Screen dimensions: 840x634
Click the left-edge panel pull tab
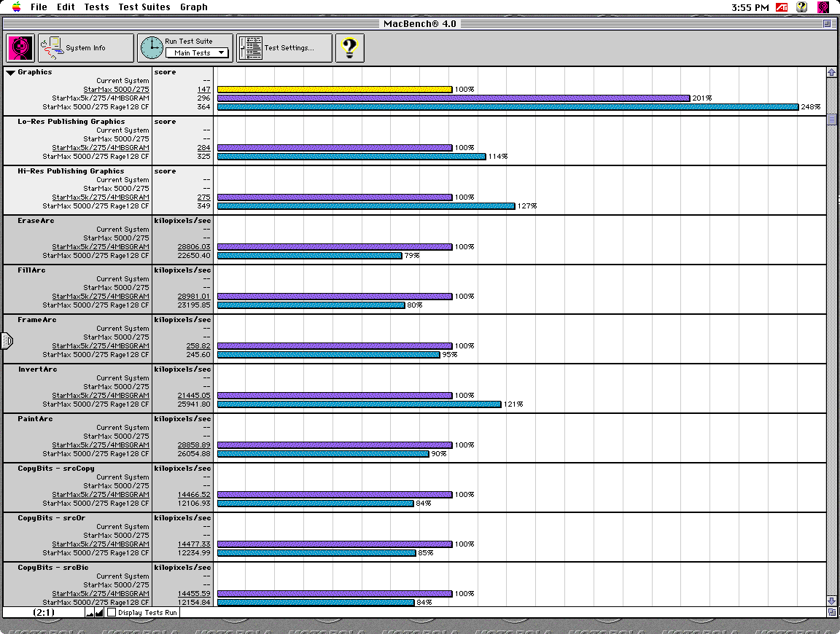tap(7, 340)
